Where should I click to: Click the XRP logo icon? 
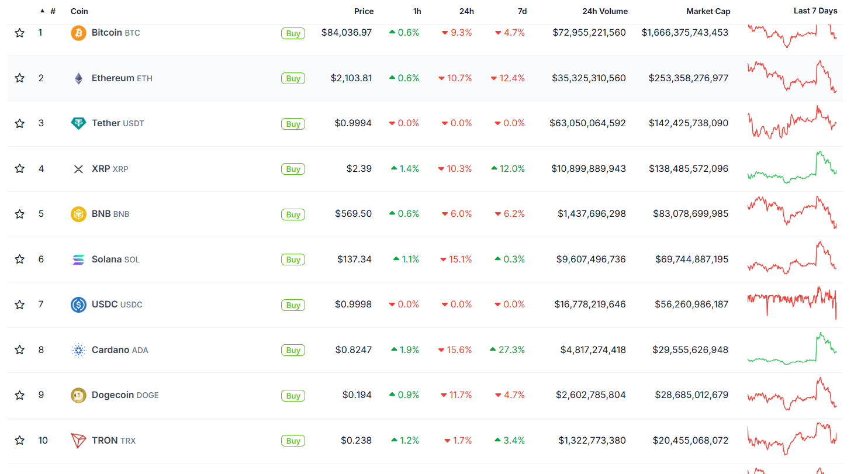click(x=78, y=169)
